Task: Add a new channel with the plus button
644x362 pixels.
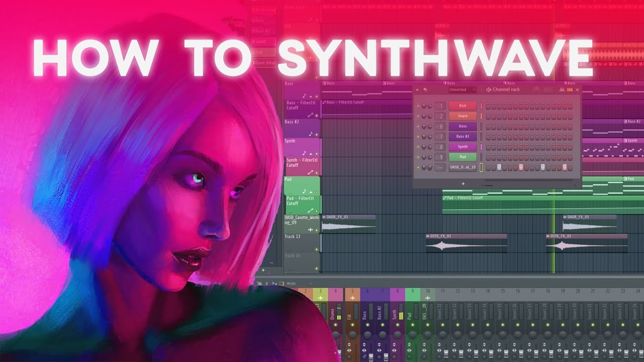Action: (x=463, y=184)
